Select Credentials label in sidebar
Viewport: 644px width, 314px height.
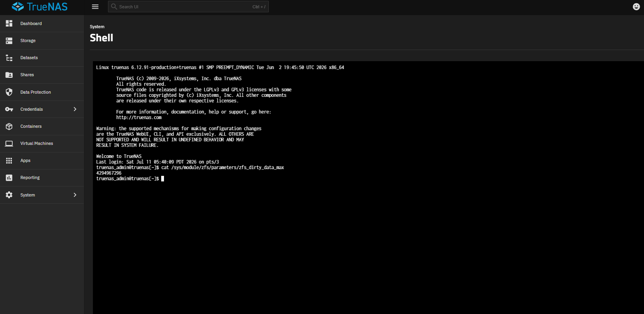click(32, 109)
